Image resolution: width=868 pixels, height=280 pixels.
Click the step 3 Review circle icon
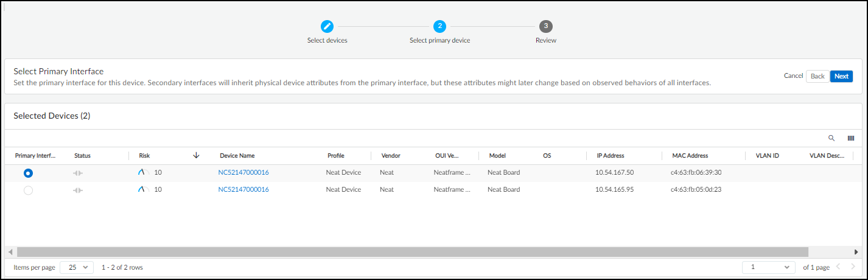pyautogui.click(x=546, y=26)
